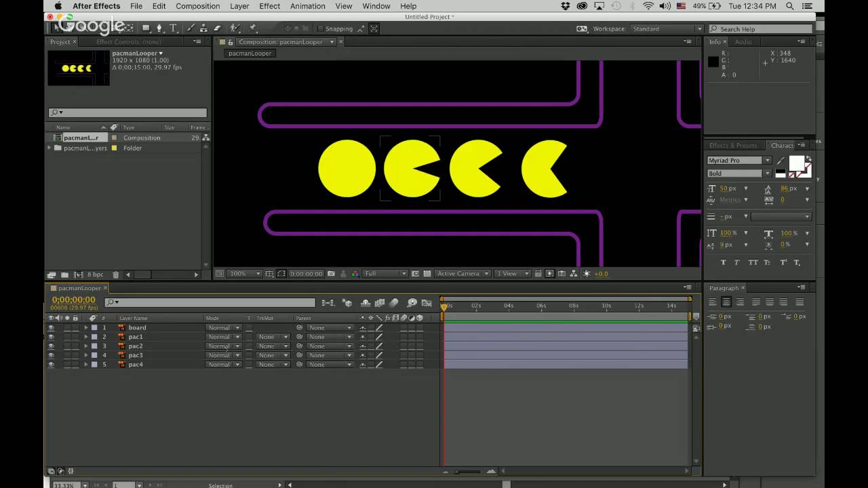Switch to the Audio panel tab

coord(743,42)
